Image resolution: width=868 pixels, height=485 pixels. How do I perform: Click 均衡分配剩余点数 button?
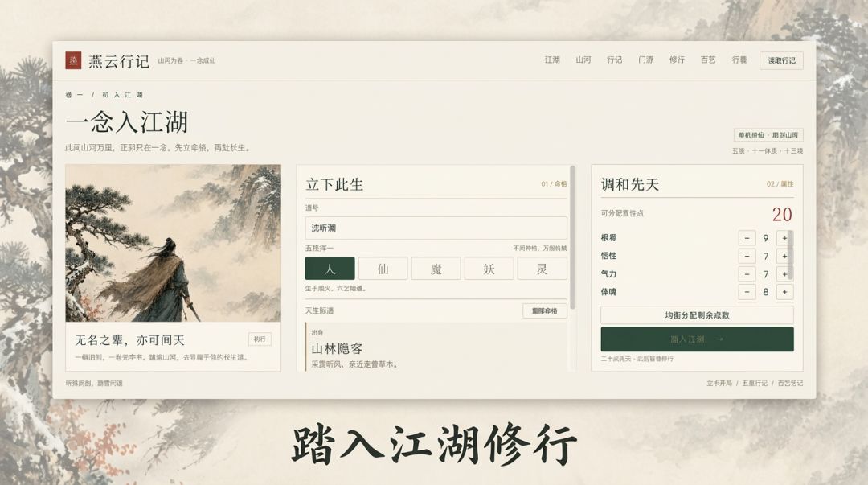pyautogui.click(x=697, y=314)
